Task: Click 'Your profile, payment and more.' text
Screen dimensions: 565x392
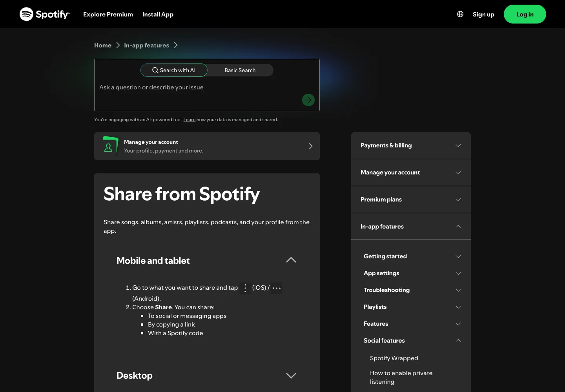Action: (x=164, y=151)
